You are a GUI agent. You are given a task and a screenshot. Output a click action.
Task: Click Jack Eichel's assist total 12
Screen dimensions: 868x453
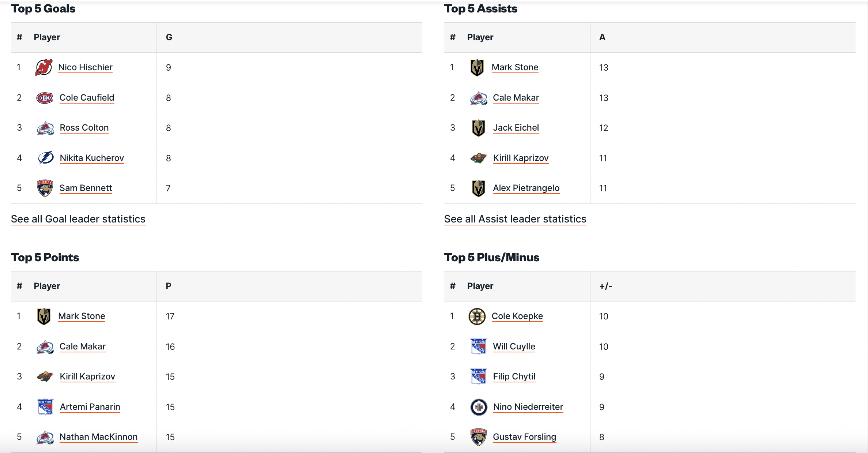(604, 128)
